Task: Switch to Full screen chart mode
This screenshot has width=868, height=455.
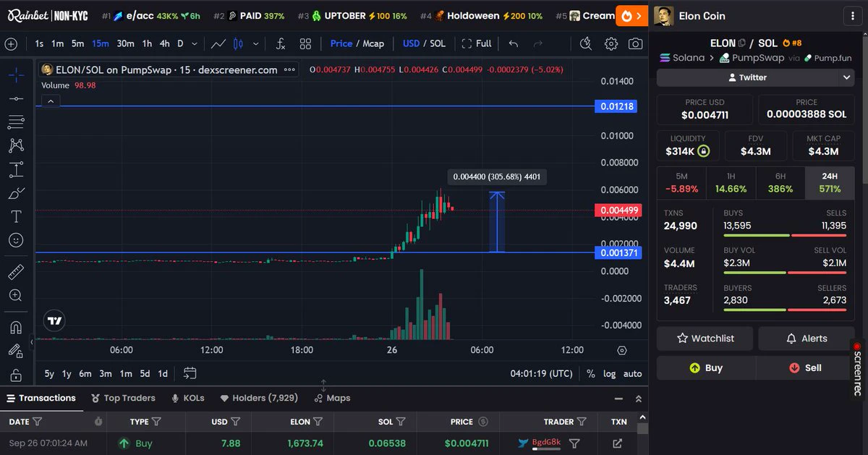Action: click(x=477, y=44)
